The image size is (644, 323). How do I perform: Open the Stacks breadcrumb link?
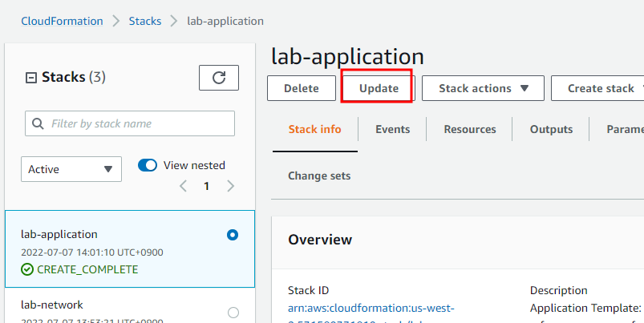tap(145, 21)
